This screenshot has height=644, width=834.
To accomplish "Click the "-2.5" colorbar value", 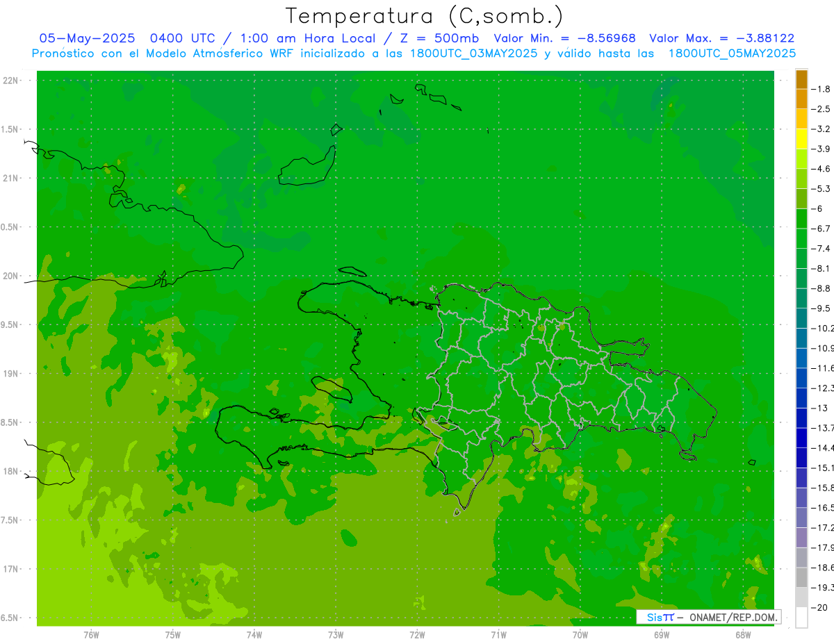I will (x=821, y=109).
